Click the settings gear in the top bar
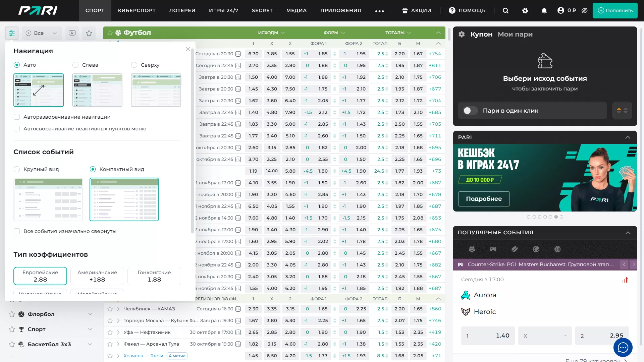The height and width of the screenshot is (362, 644). point(525,10)
